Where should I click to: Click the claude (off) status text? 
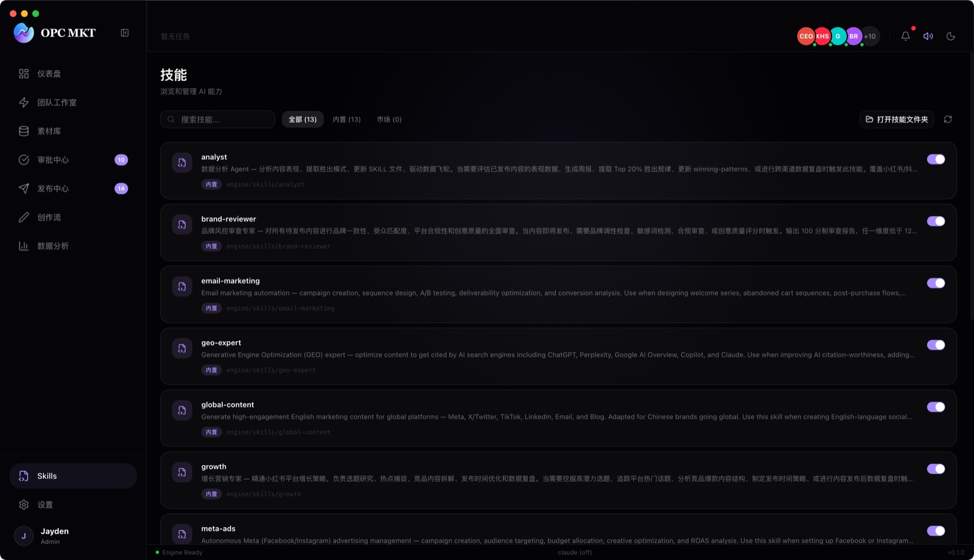[575, 553]
